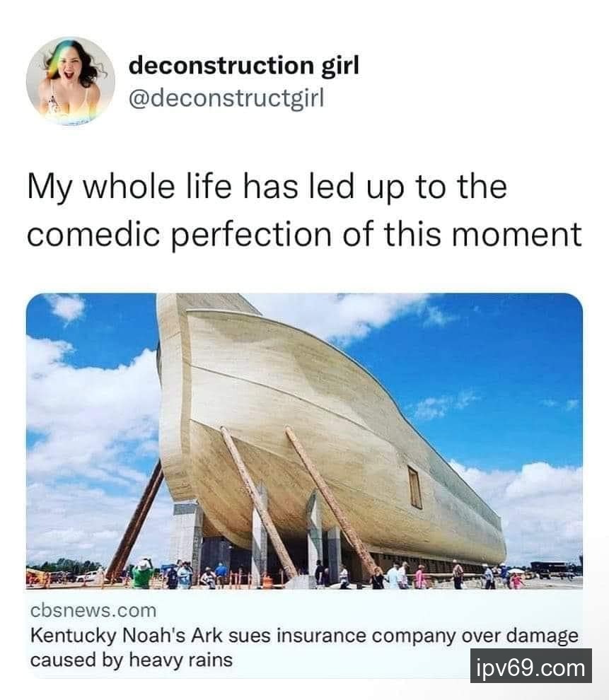Click the "deconstruction girl" display name

(244, 66)
